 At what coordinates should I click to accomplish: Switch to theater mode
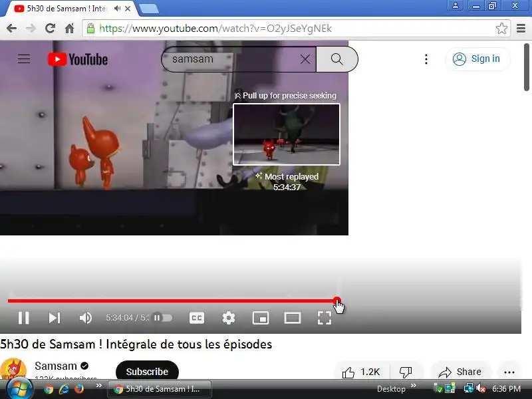292,318
